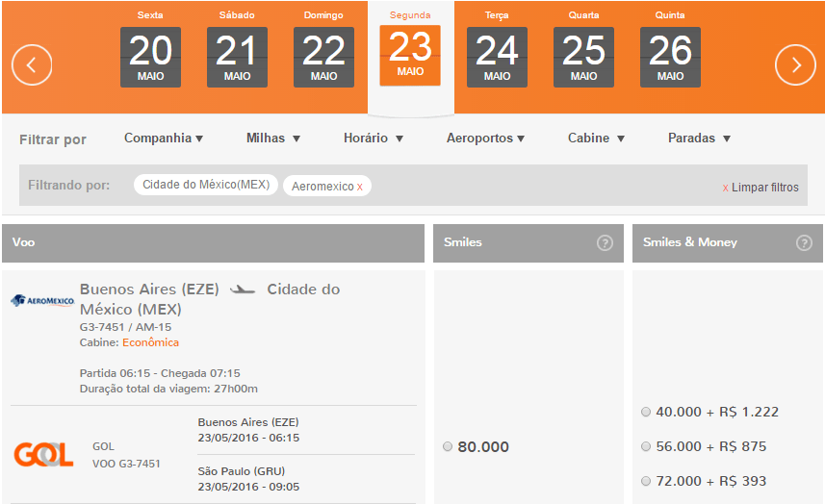This screenshot has height=504, width=825.
Task: Expand the Horário filter dropdown
Action: tap(374, 139)
